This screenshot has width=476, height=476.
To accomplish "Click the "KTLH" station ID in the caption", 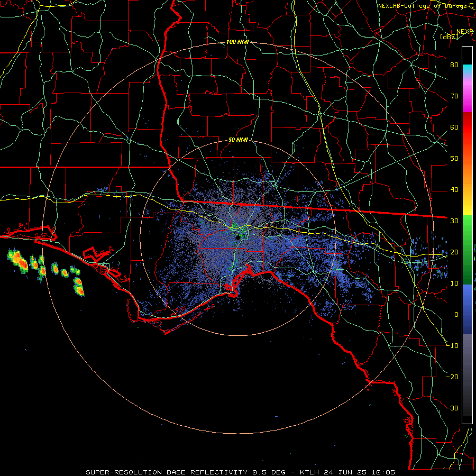I will (310, 472).
